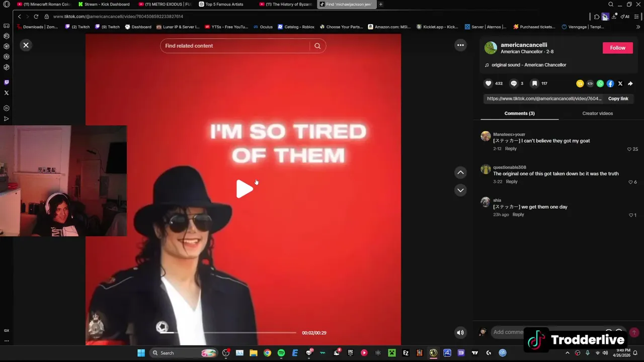644x362 pixels.
Task: Switch to The History of Byzant... tab
Action: click(286, 4)
